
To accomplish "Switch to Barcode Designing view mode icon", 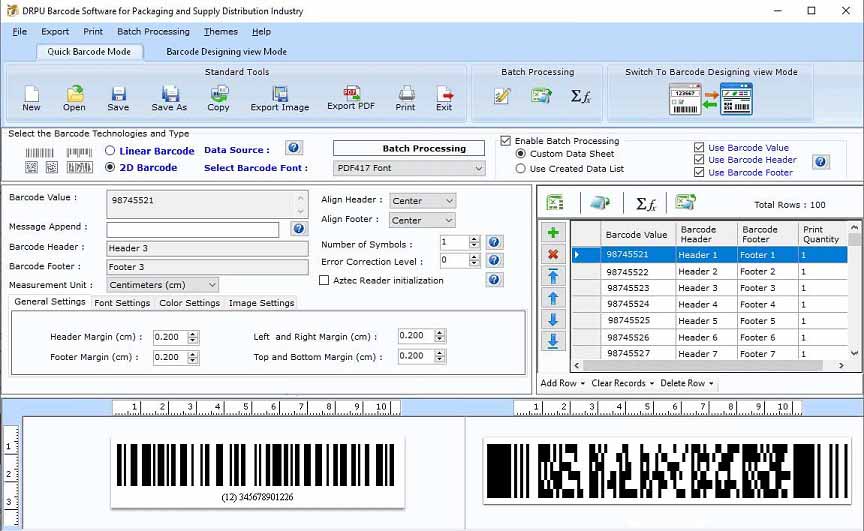I will coord(711,99).
